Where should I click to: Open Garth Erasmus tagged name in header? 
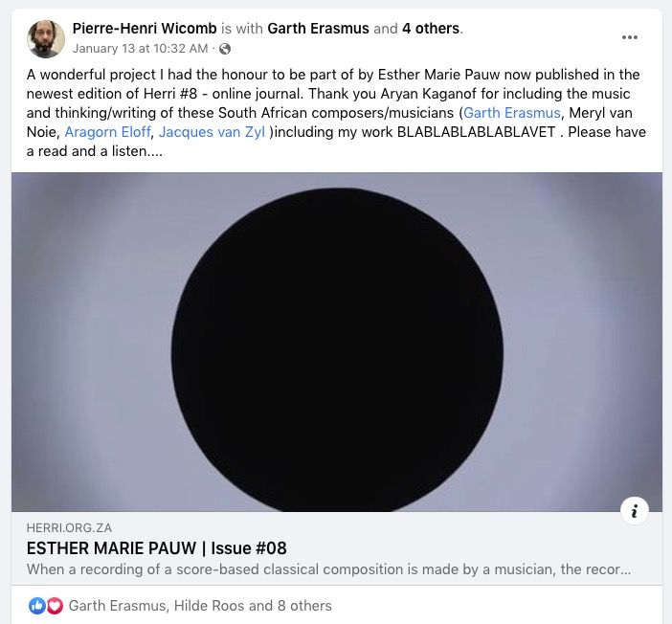(x=319, y=29)
